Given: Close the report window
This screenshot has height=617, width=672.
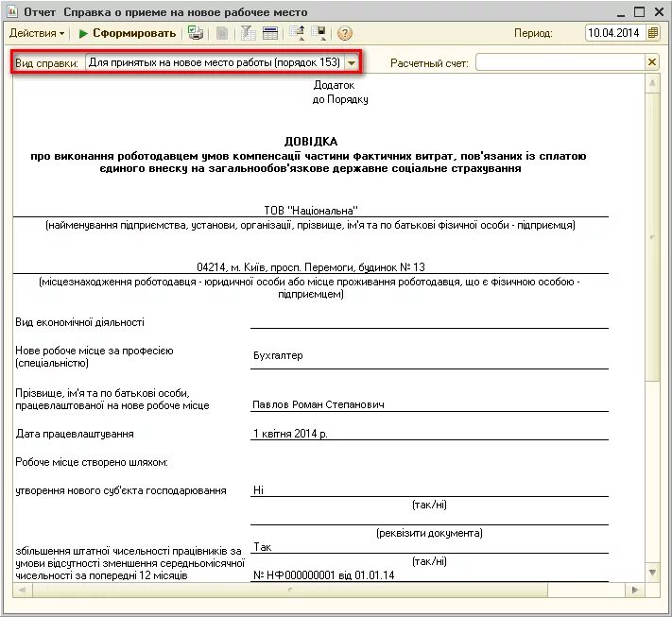Looking at the screenshot, I should click(659, 12).
